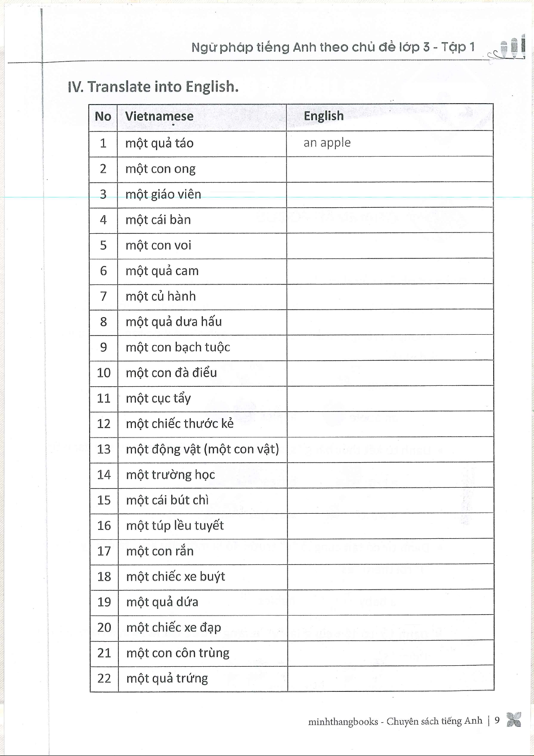This screenshot has width=534, height=756.
Task: Select the Vietnamese phrase "một quả dưa hấu"
Action: pyautogui.click(x=174, y=322)
